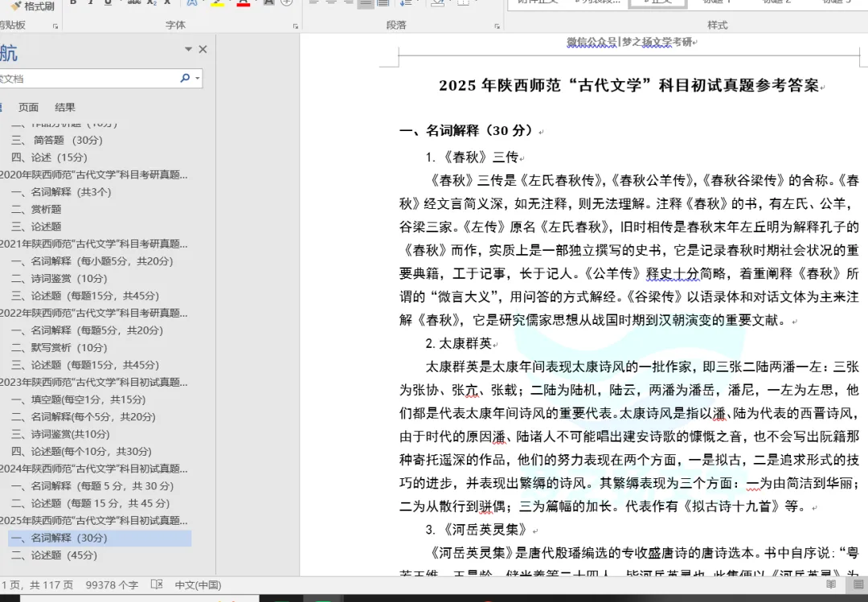Image resolution: width=868 pixels, height=602 pixels.
Task: Click the justify alignment icon
Action: 366,4
